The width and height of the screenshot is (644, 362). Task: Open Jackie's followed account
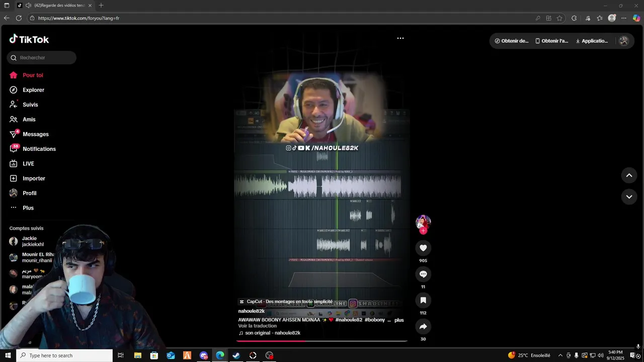tap(31, 241)
